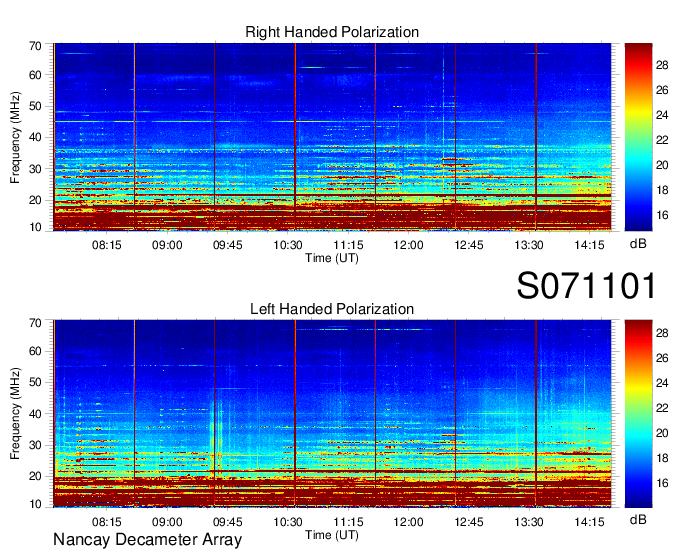Click the 22 label on top color bar
Image resolution: width=680 pixels, height=552 pixels.
pyautogui.click(x=662, y=140)
